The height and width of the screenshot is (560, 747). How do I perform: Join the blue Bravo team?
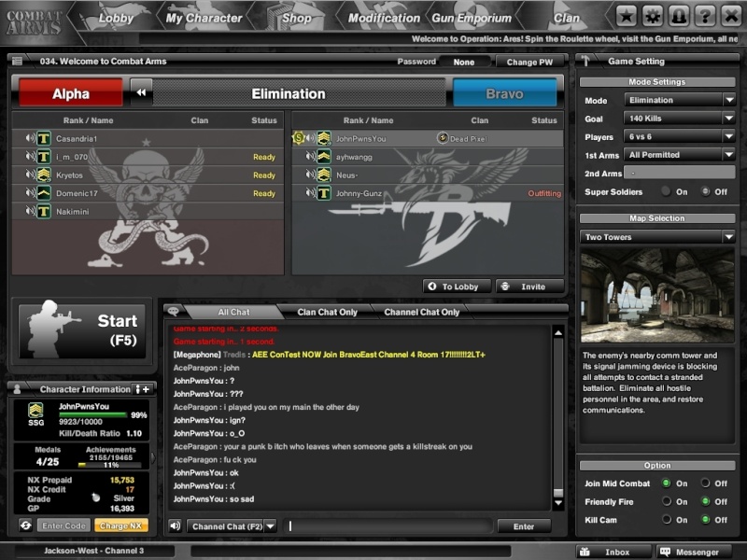(x=504, y=93)
